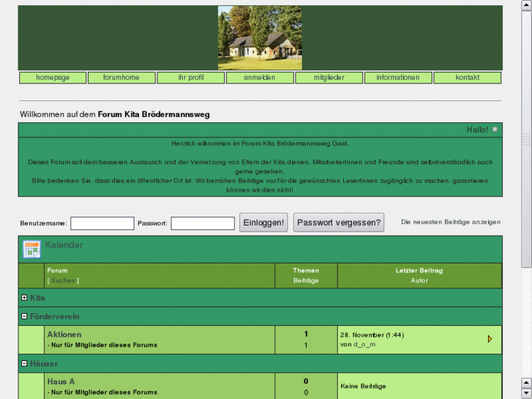
Task: Open Die neuesten Beiträge anzeigen link
Action: click(x=451, y=222)
